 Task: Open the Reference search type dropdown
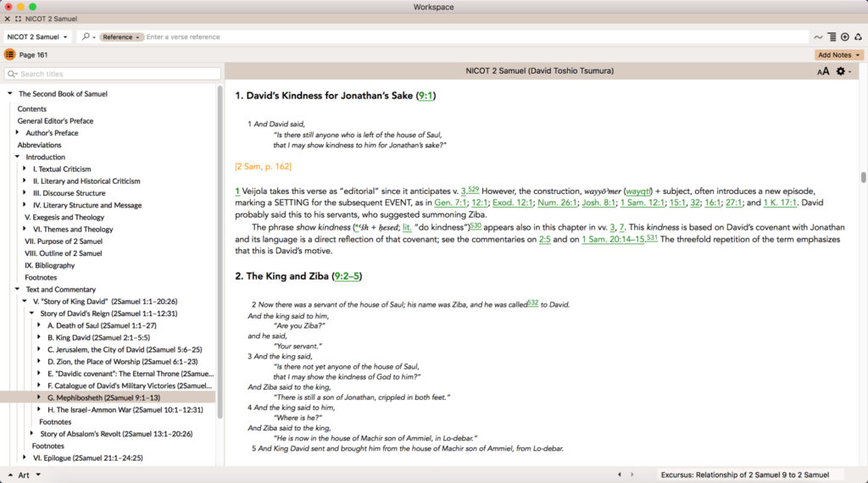[121, 36]
